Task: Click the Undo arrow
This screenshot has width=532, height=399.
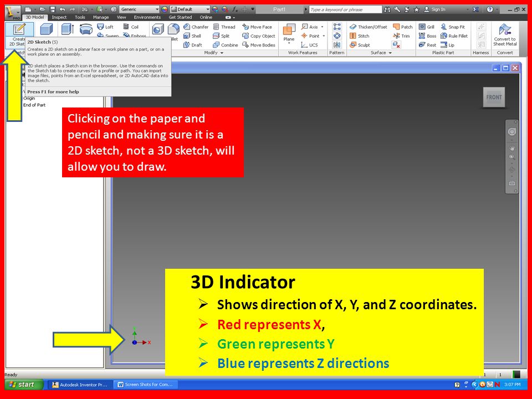Action: coord(62,9)
